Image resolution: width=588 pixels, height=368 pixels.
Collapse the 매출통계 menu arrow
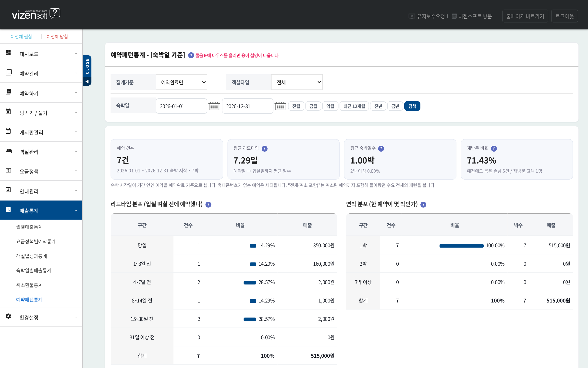tap(76, 210)
